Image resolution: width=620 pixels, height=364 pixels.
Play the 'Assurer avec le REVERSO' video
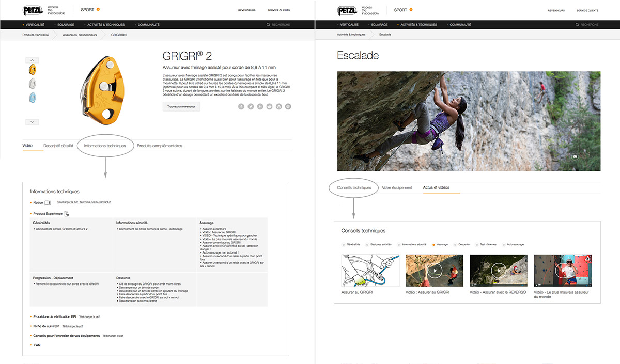[x=499, y=271]
